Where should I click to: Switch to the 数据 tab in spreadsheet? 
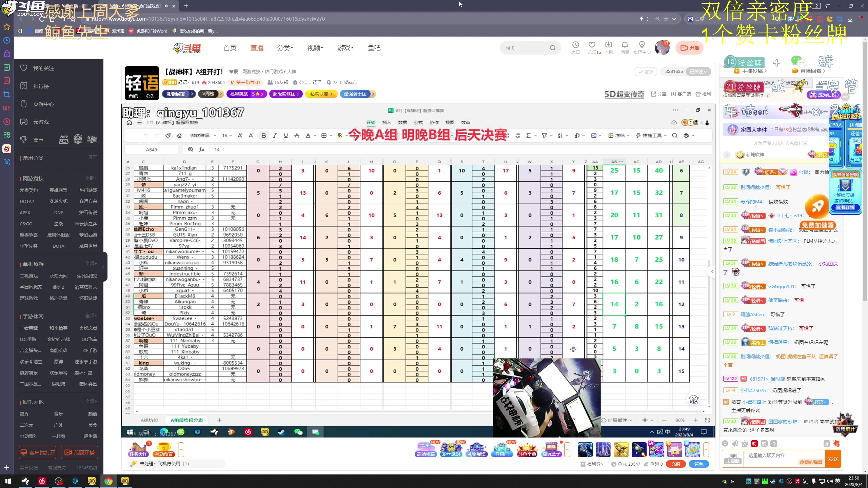[x=402, y=122]
